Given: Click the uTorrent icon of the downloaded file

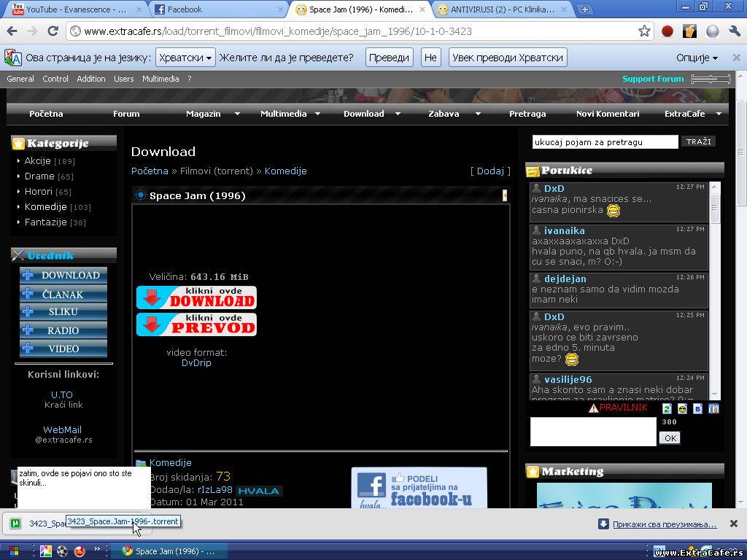Looking at the screenshot, I should [15, 524].
